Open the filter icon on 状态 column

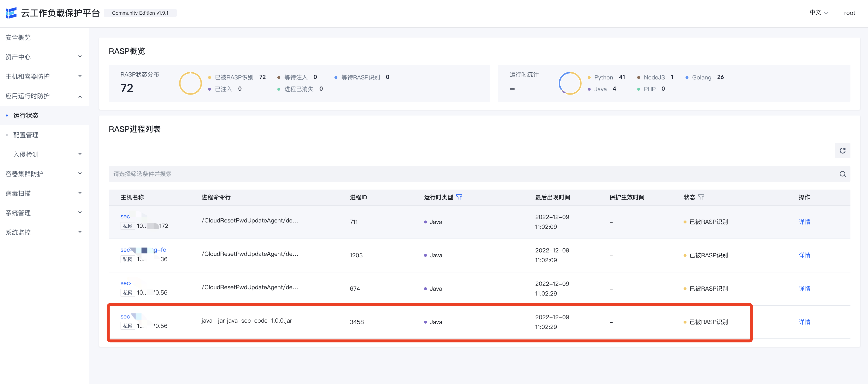pos(702,197)
